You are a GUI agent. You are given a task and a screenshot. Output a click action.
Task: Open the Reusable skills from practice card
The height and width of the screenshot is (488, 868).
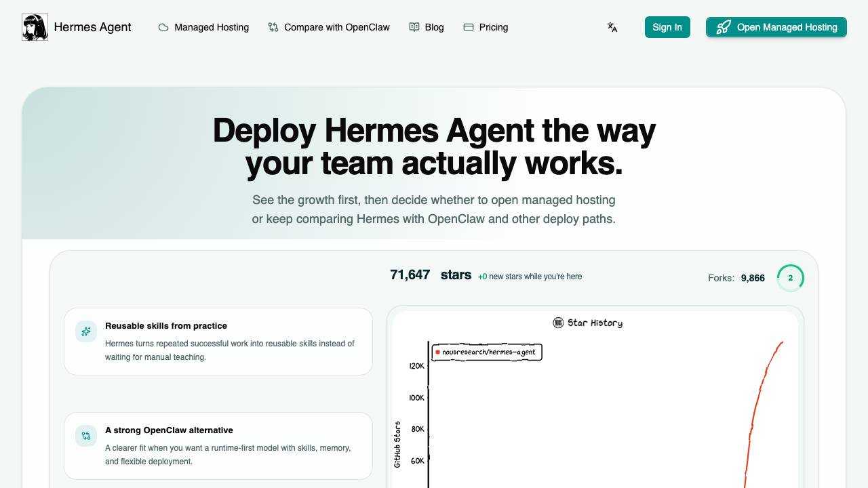218,342
